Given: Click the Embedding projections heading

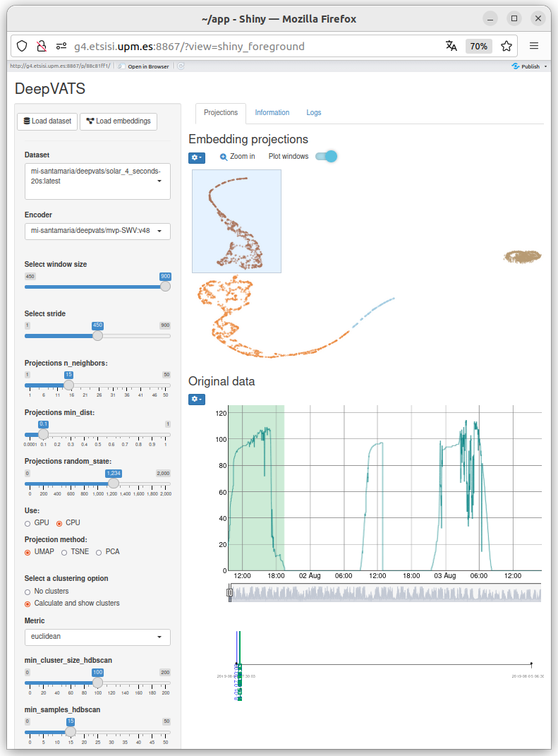Looking at the screenshot, I should [248, 139].
